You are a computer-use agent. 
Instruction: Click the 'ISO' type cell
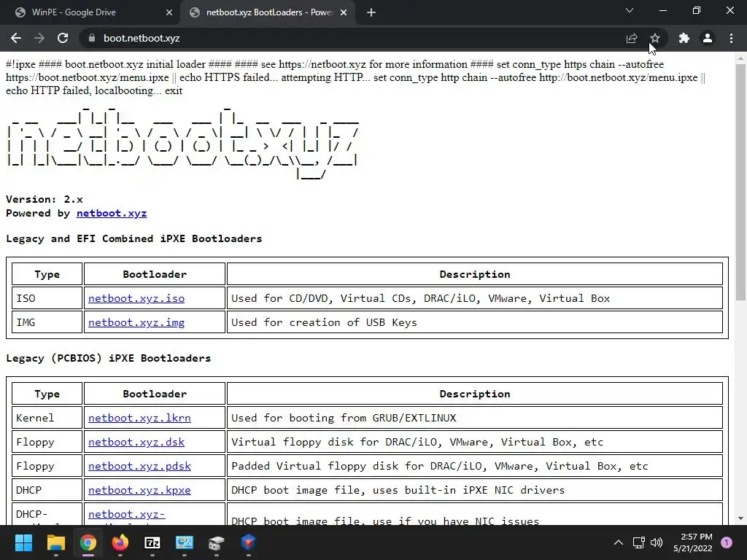[x=47, y=298]
